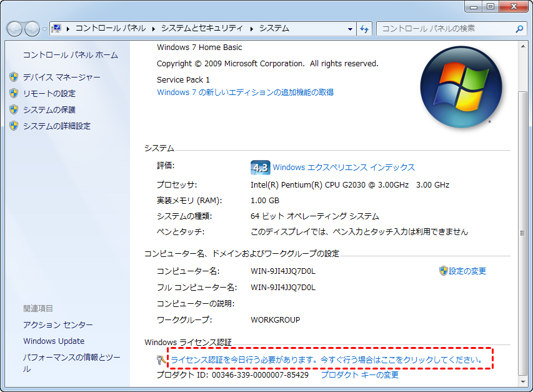
Task: Open プロダクト キーの変更 link
Action: pos(360,374)
